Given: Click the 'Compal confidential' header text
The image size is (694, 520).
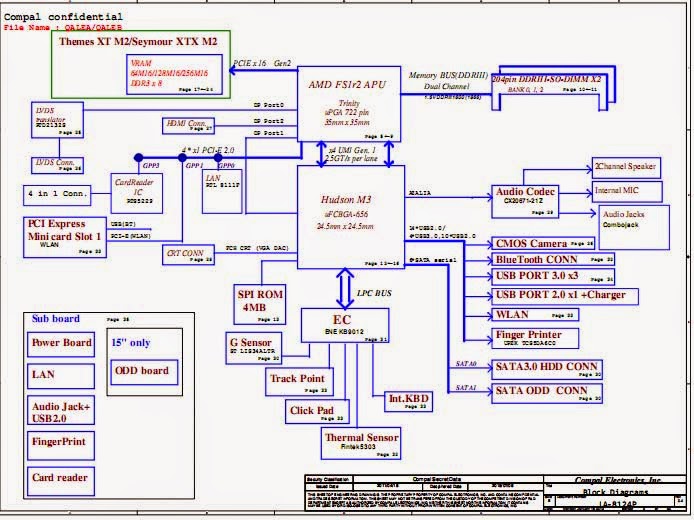Looking at the screenshot, I should click(63, 17).
